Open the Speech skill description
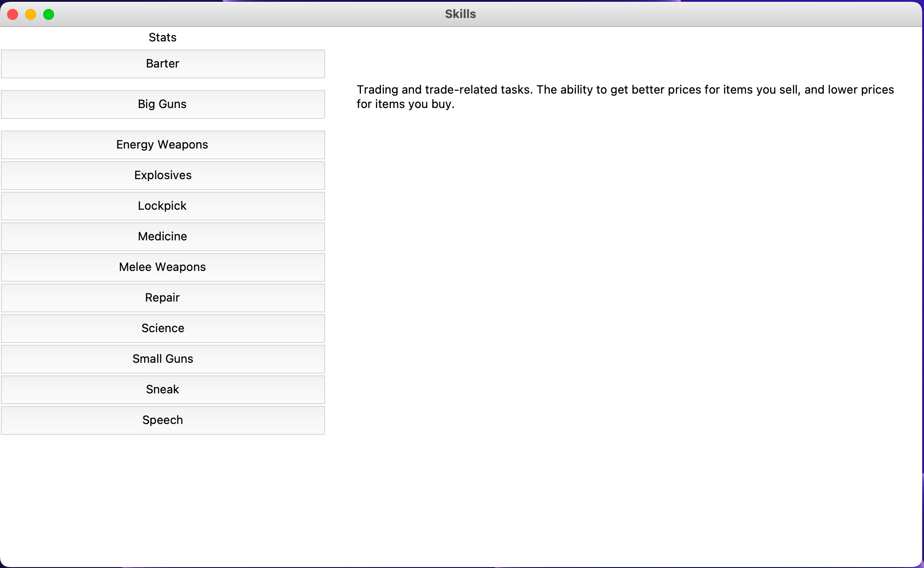Image resolution: width=924 pixels, height=568 pixels. click(163, 420)
